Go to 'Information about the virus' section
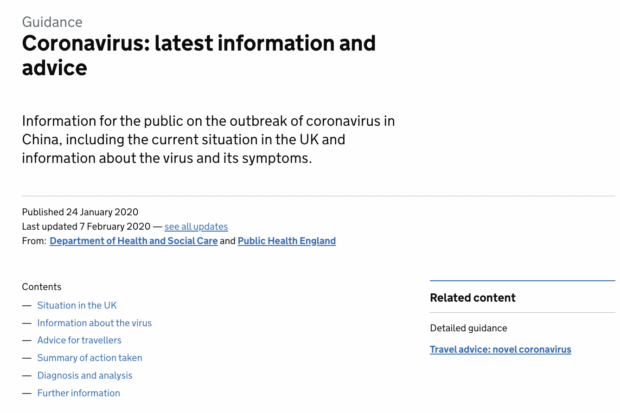This screenshot has height=413, width=620. [94, 323]
